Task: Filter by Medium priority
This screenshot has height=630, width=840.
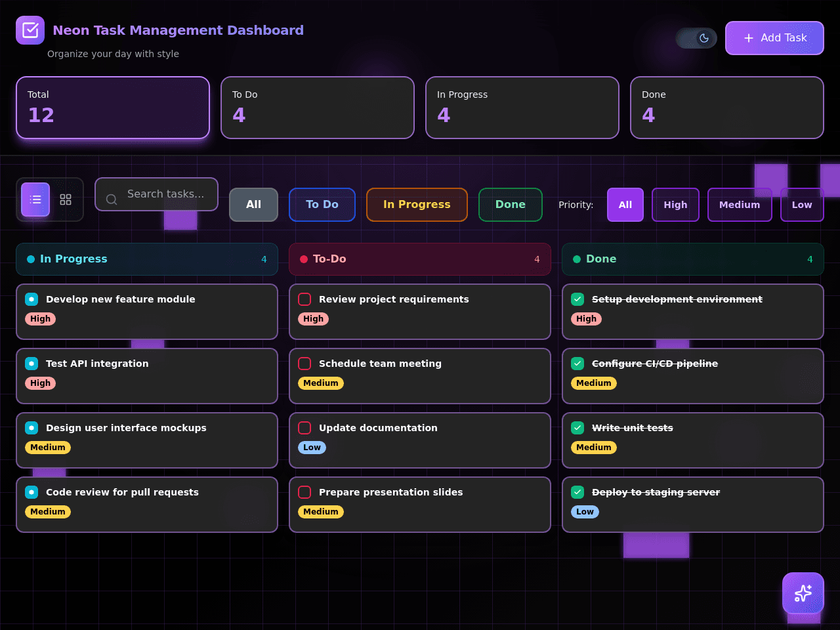Action: [x=740, y=205]
